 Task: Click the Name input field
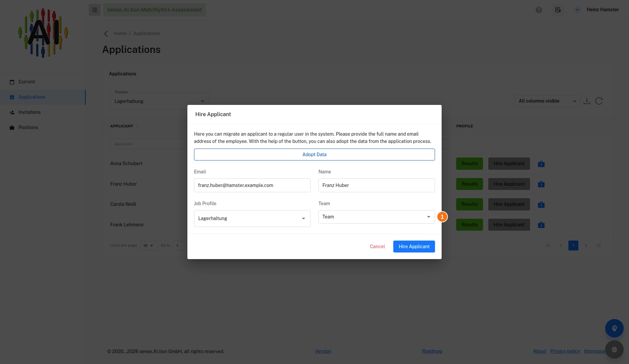[377, 185]
